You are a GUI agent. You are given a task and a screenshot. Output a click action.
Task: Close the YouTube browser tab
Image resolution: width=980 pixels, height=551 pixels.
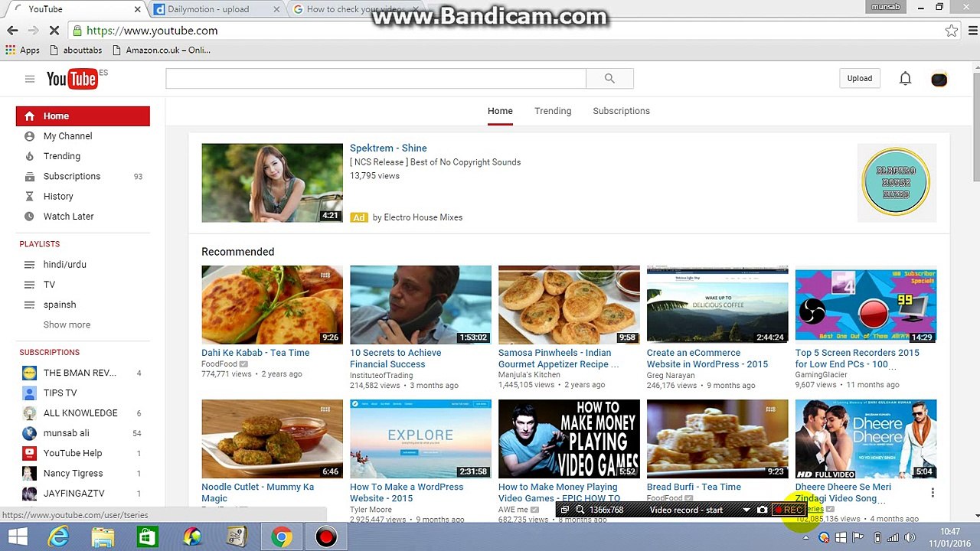tap(138, 9)
